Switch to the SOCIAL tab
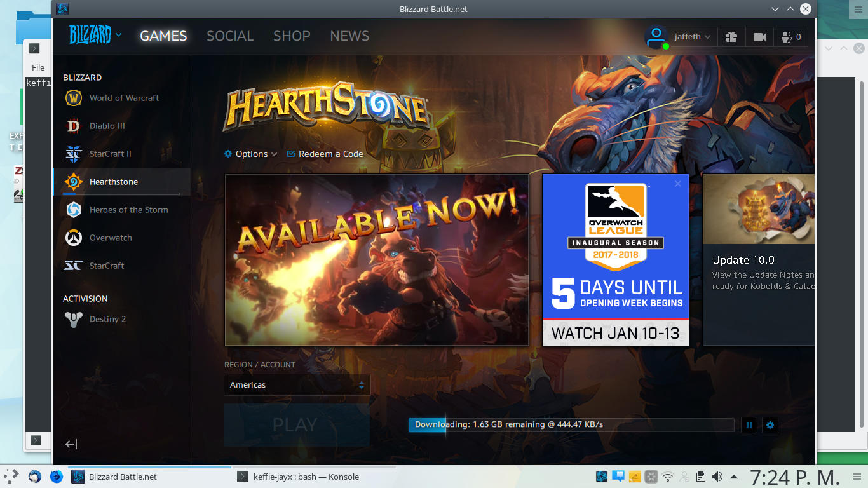The width and height of the screenshot is (868, 488). (x=230, y=36)
